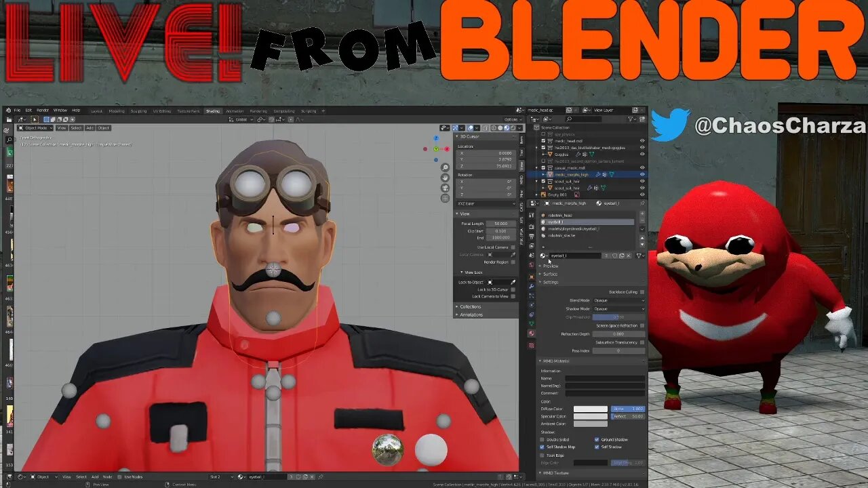
Task: Expand the material Preview panel
Action: tap(550, 266)
